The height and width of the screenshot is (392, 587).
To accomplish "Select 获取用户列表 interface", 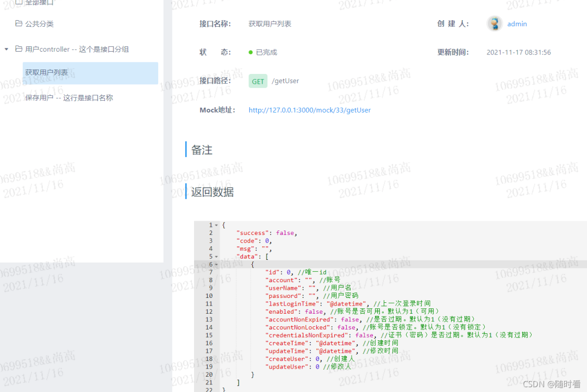I will (x=90, y=73).
